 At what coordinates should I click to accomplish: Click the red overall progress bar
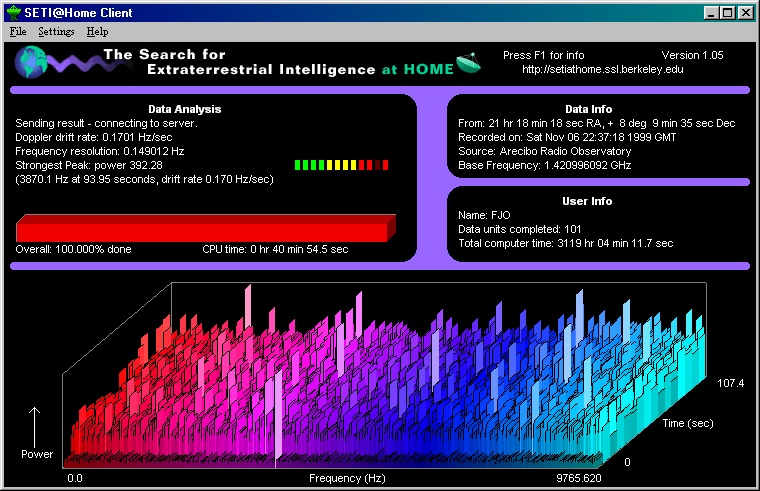click(x=204, y=228)
